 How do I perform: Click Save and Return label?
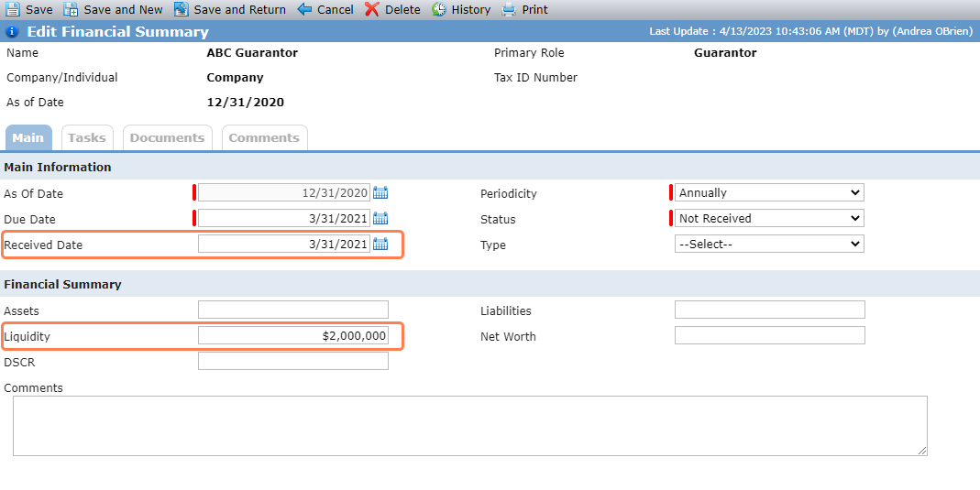[x=240, y=10]
